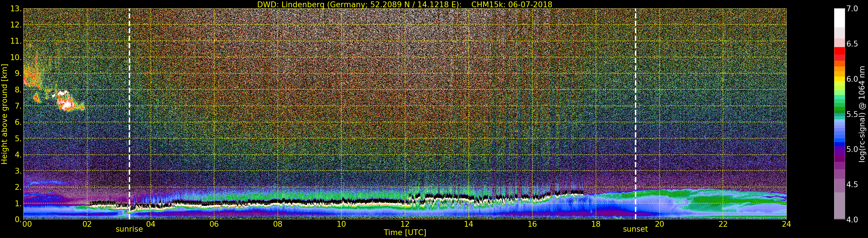
Task: Click the '22' time tick label
Action: pyautogui.click(x=723, y=224)
